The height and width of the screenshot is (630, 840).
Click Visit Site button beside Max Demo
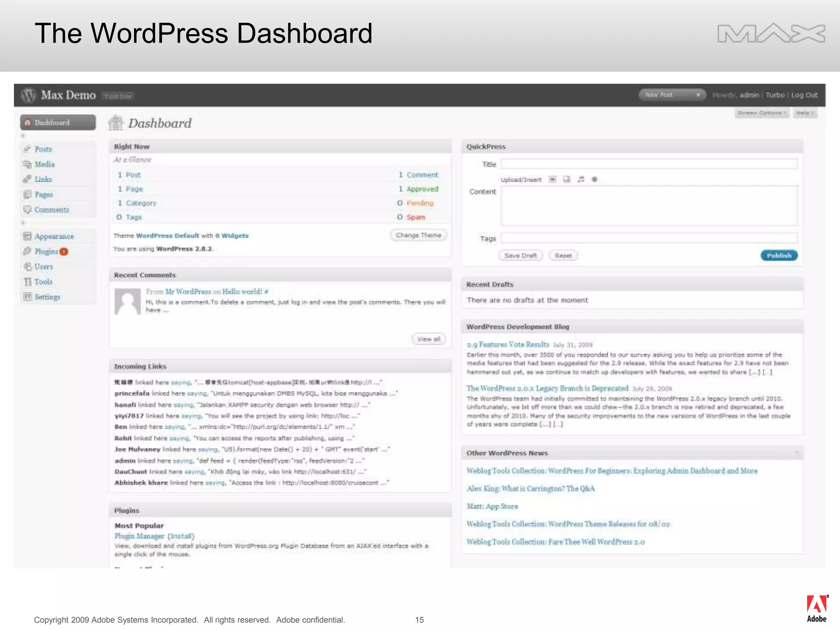coord(118,96)
